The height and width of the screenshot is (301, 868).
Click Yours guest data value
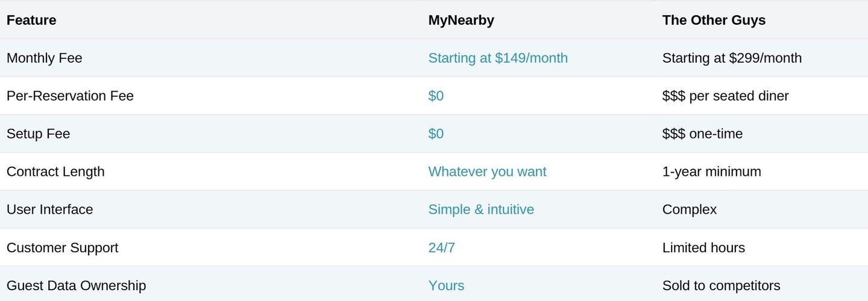coord(446,285)
